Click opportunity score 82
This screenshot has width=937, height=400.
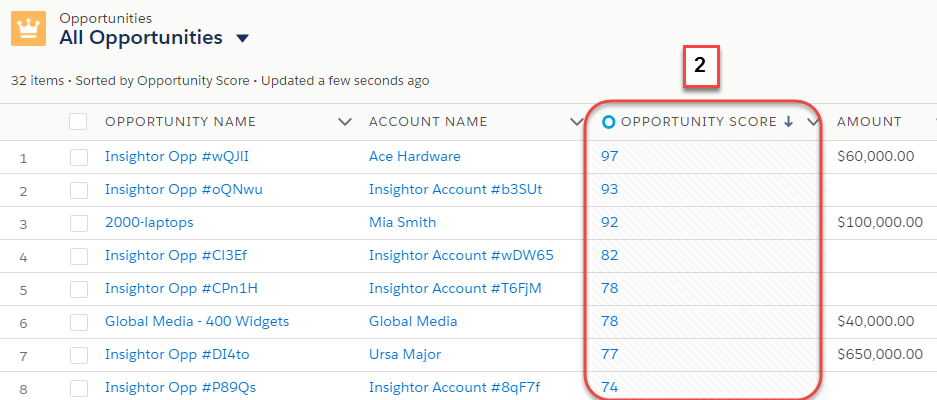point(610,255)
